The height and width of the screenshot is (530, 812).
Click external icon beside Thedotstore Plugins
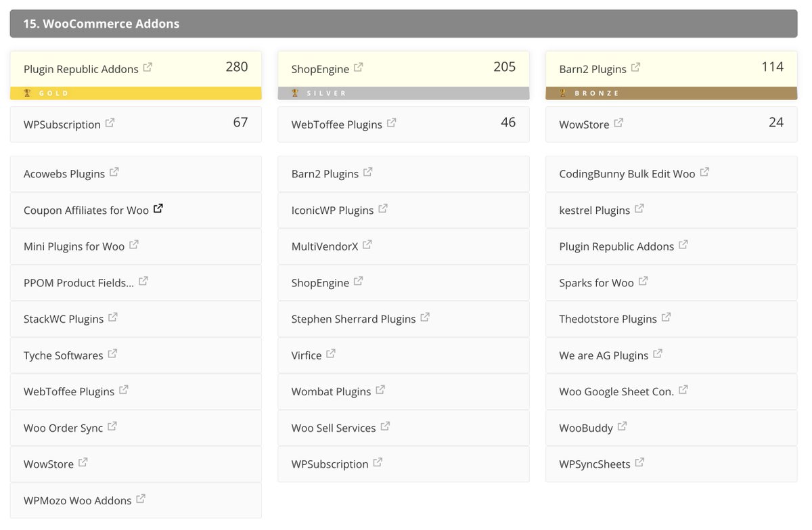coord(666,317)
